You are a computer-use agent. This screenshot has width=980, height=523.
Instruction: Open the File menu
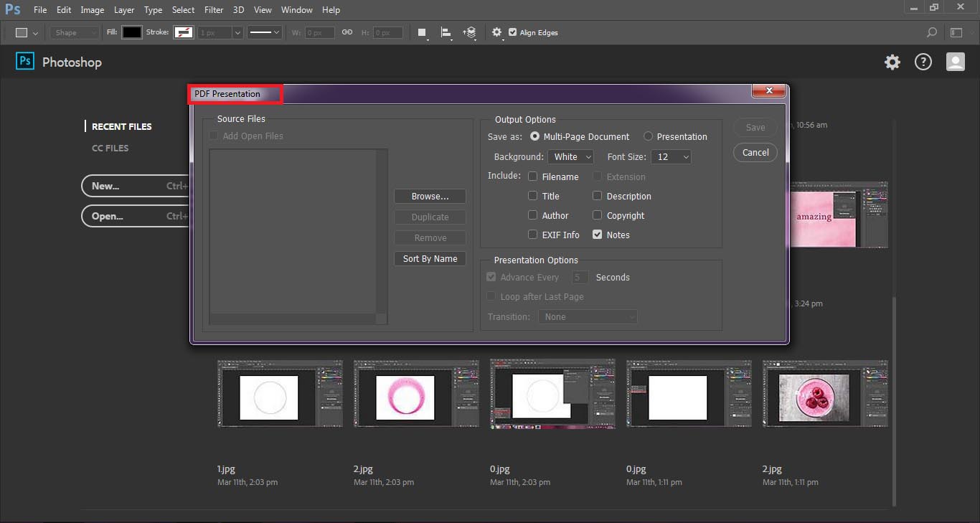click(x=40, y=10)
